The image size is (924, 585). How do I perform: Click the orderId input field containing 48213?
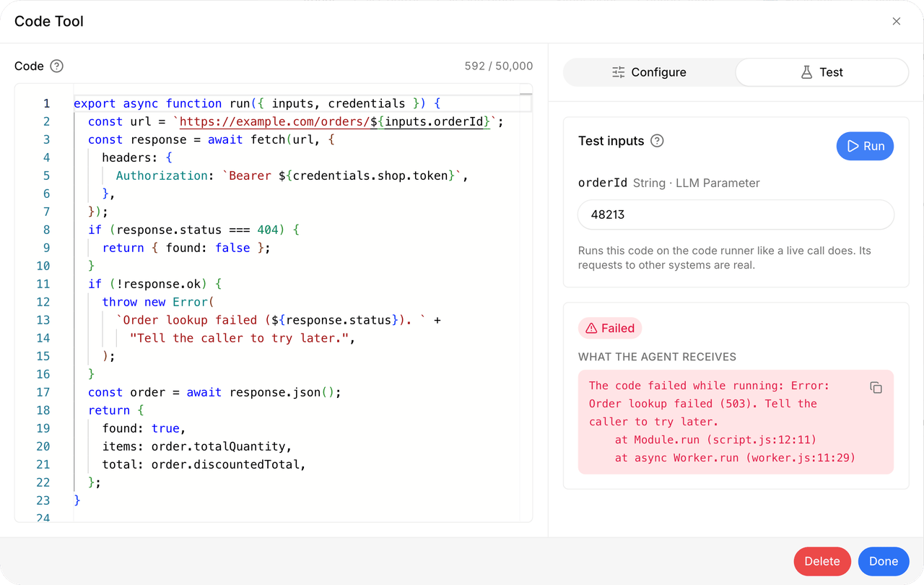point(736,214)
